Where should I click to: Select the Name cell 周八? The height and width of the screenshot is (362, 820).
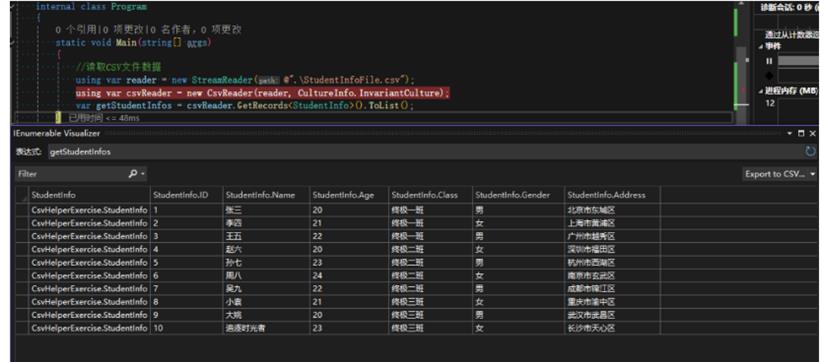click(x=266, y=276)
